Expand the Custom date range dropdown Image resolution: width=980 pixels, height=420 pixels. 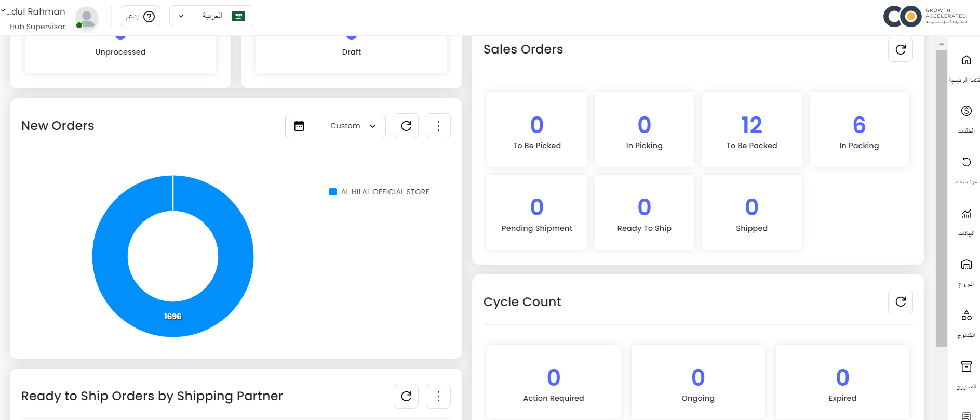click(335, 126)
